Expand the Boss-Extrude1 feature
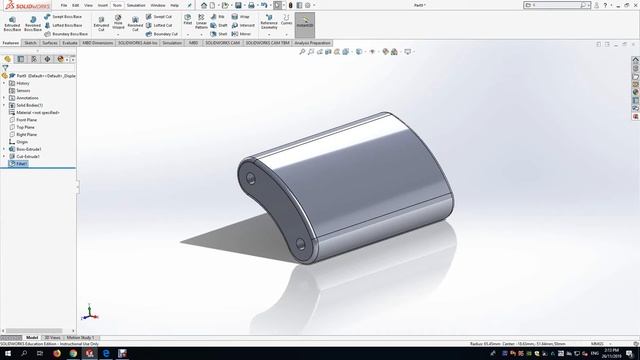 coord(4,149)
